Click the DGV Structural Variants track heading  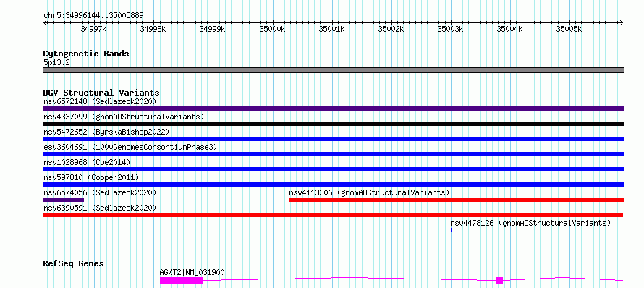click(x=101, y=93)
